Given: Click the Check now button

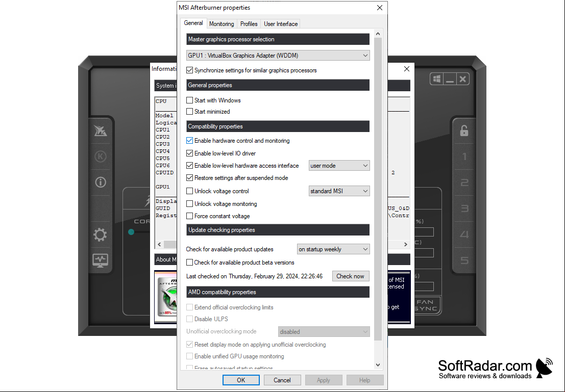Looking at the screenshot, I should [x=350, y=276].
